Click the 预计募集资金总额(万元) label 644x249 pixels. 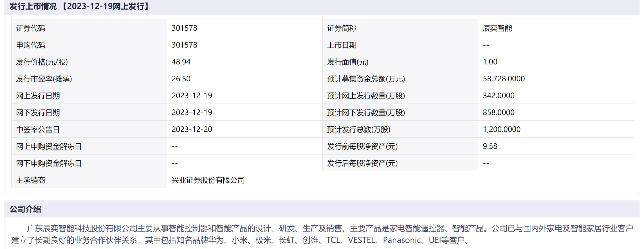coord(366,79)
